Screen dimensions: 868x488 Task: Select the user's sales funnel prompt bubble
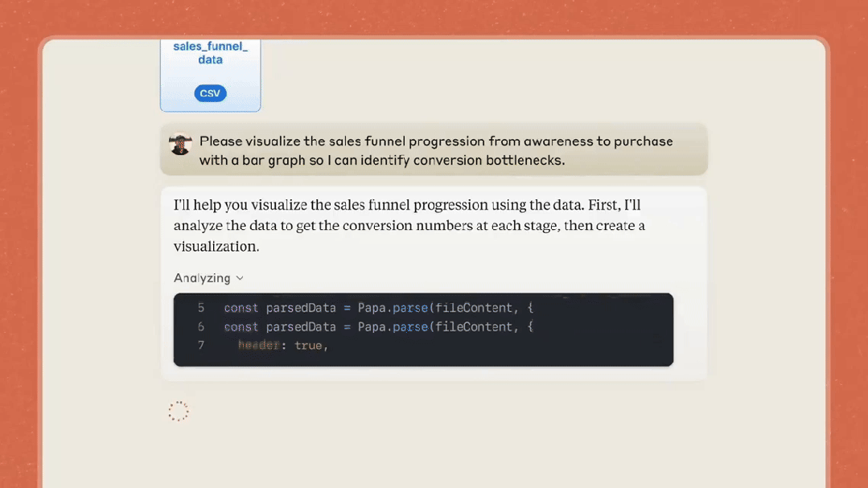pyautogui.click(x=434, y=150)
